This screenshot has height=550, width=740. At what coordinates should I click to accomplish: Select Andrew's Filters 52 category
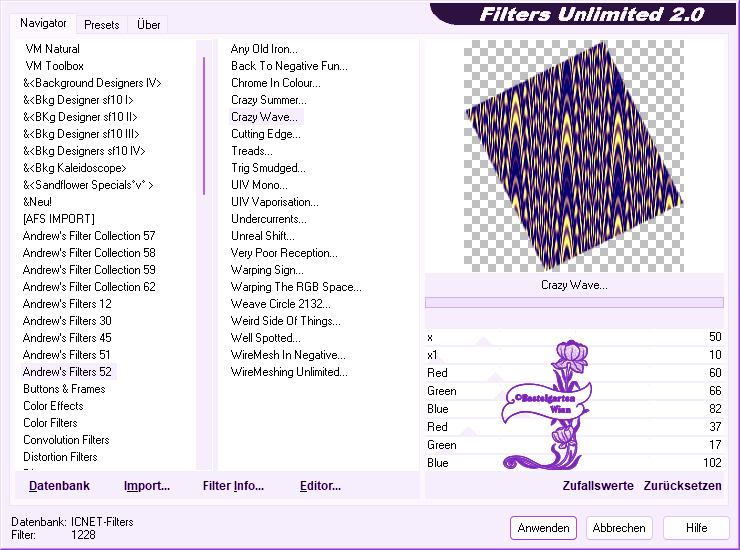tap(67, 372)
